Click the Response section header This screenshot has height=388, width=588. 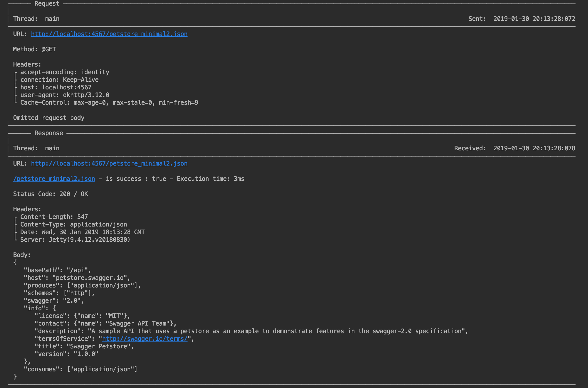point(49,133)
